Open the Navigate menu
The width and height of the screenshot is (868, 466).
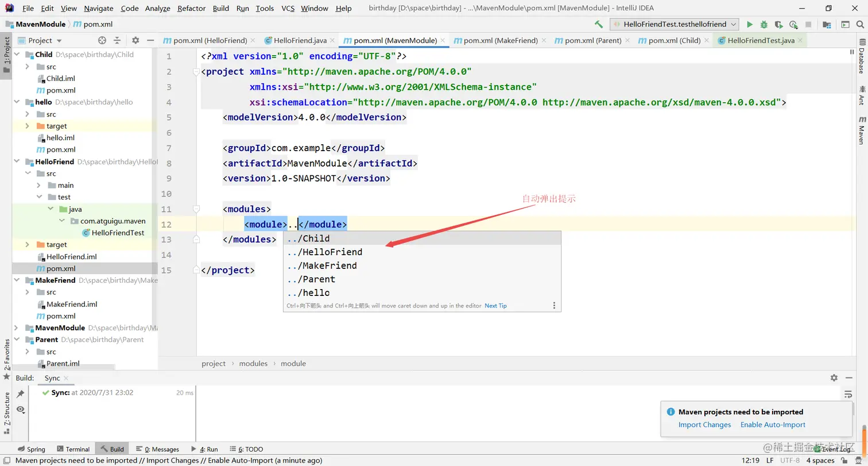pyautogui.click(x=99, y=9)
